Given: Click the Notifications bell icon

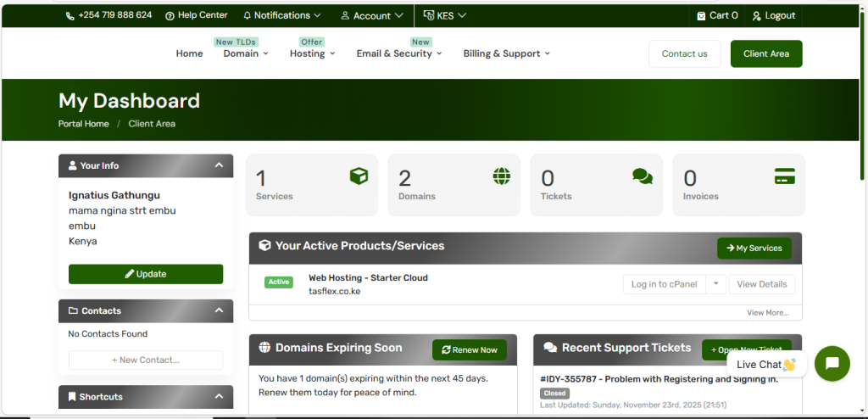Looking at the screenshot, I should tap(248, 15).
